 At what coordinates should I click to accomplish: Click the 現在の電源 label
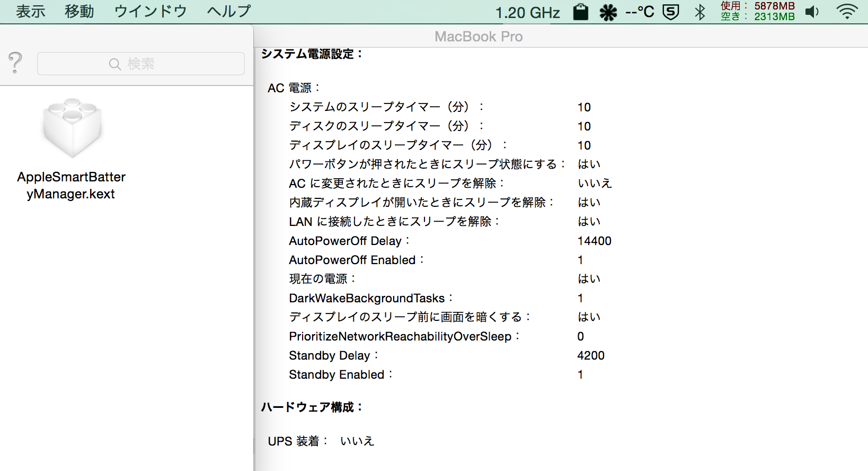pos(322,278)
